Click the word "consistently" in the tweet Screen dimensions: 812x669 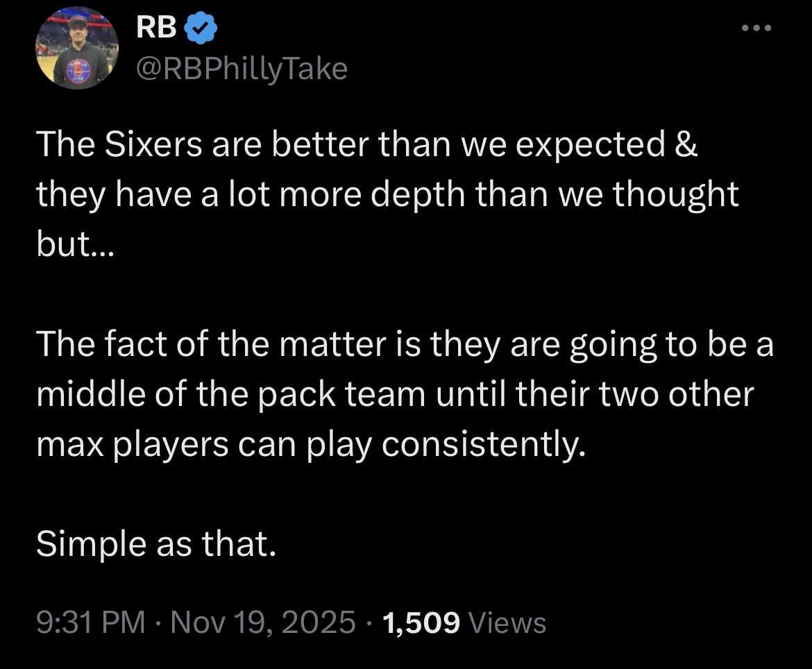480,444
